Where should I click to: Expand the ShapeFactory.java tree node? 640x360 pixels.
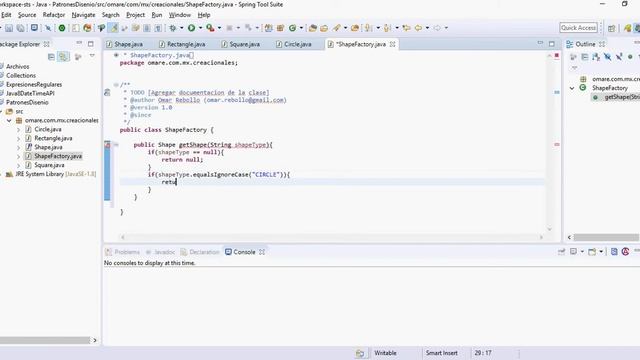(x=18, y=156)
